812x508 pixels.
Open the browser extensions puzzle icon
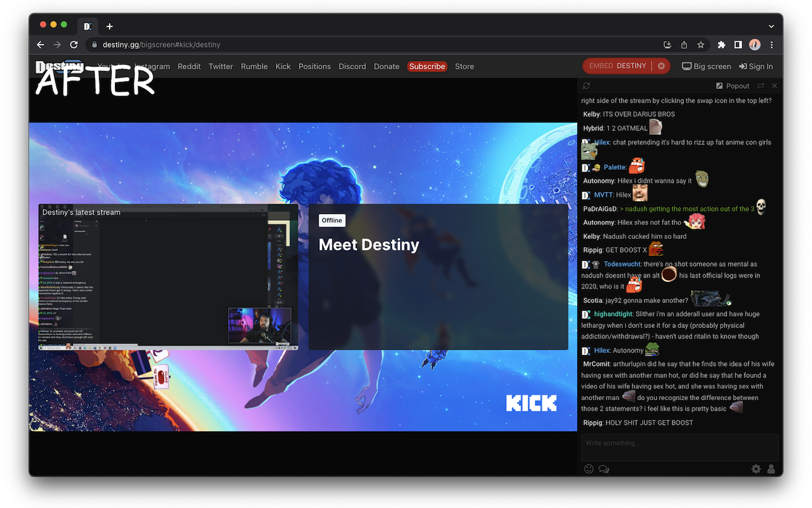point(721,44)
